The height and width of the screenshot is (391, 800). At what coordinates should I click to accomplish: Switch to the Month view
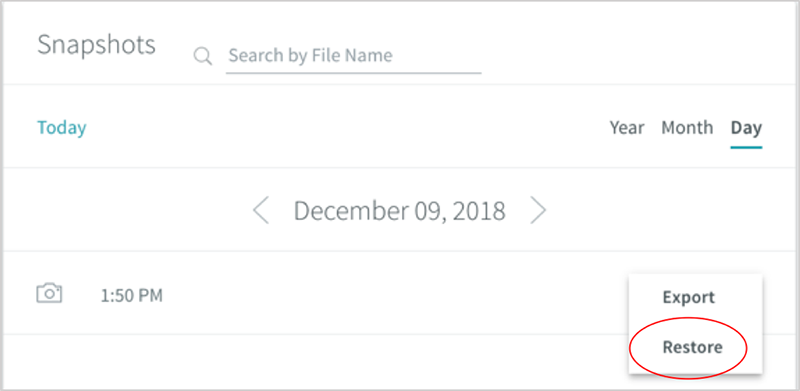(x=687, y=128)
